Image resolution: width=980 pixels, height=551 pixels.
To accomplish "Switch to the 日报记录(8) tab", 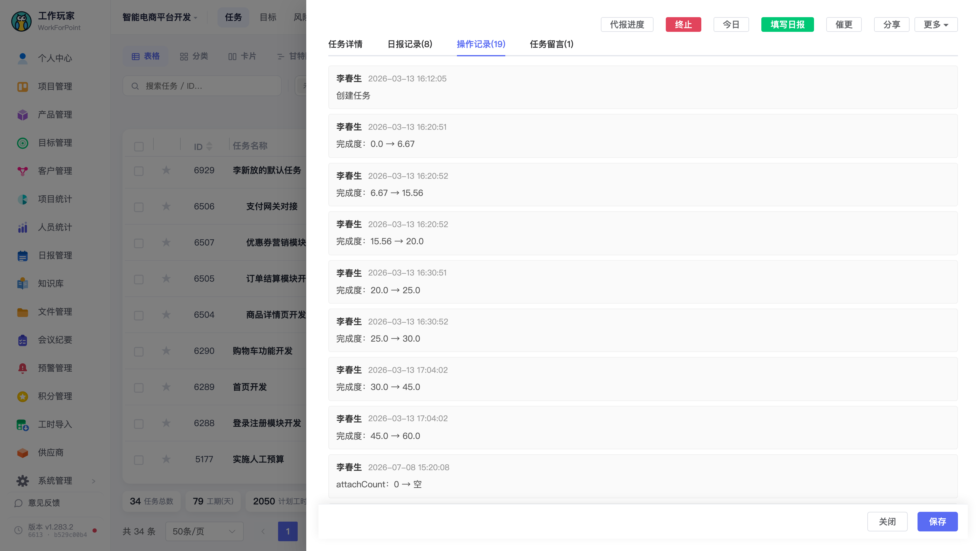I will (409, 44).
